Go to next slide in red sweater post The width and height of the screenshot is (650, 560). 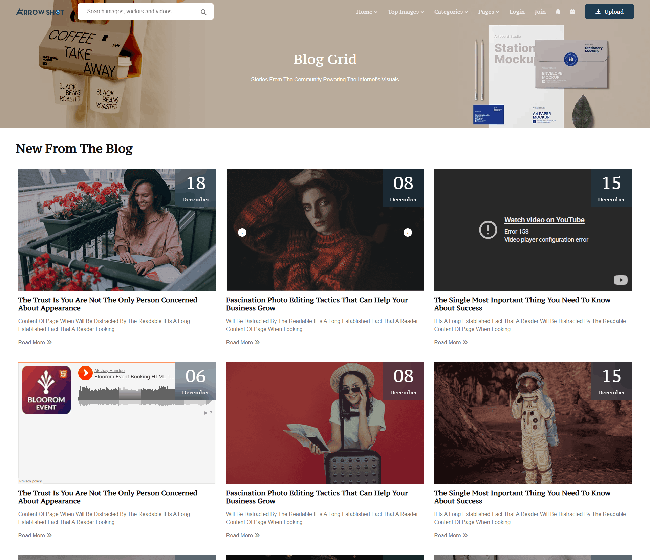[x=407, y=232]
